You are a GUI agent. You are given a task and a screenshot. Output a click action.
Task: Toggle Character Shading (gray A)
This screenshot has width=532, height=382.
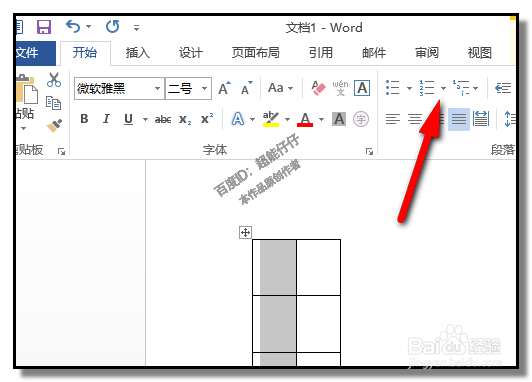point(339,119)
